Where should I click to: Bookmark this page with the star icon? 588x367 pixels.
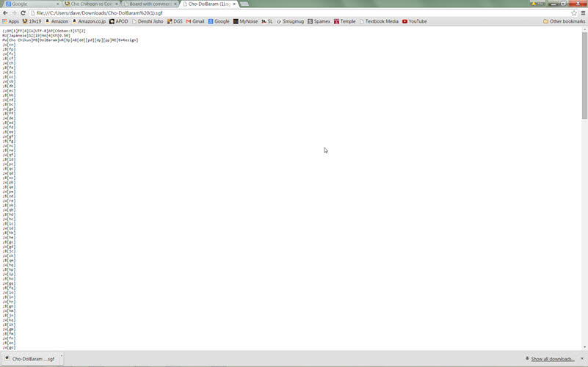coord(574,12)
